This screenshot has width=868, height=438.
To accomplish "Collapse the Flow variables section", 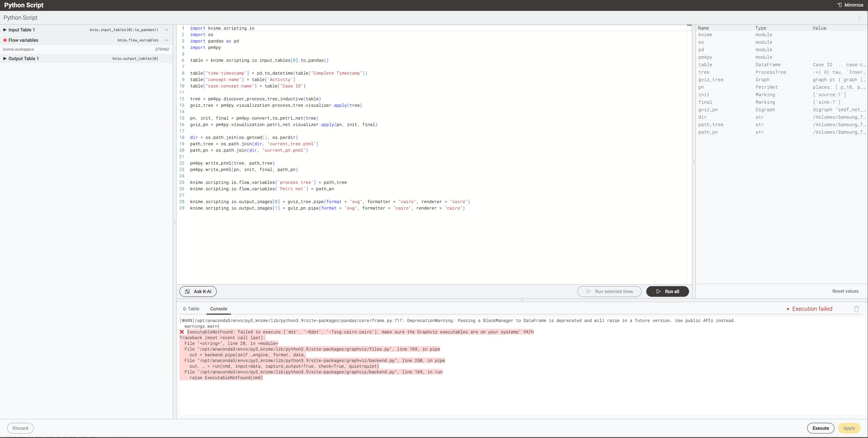I will coord(166,40).
